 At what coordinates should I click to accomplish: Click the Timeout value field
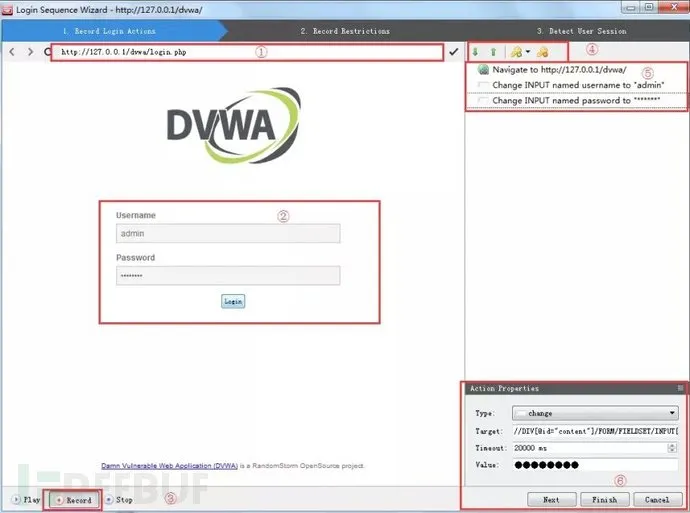[x=590, y=448]
